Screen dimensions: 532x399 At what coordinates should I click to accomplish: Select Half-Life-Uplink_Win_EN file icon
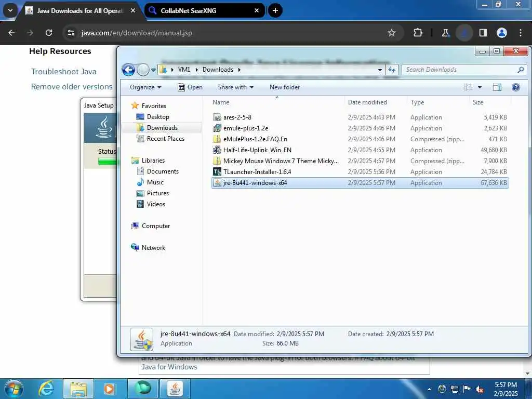click(x=217, y=150)
